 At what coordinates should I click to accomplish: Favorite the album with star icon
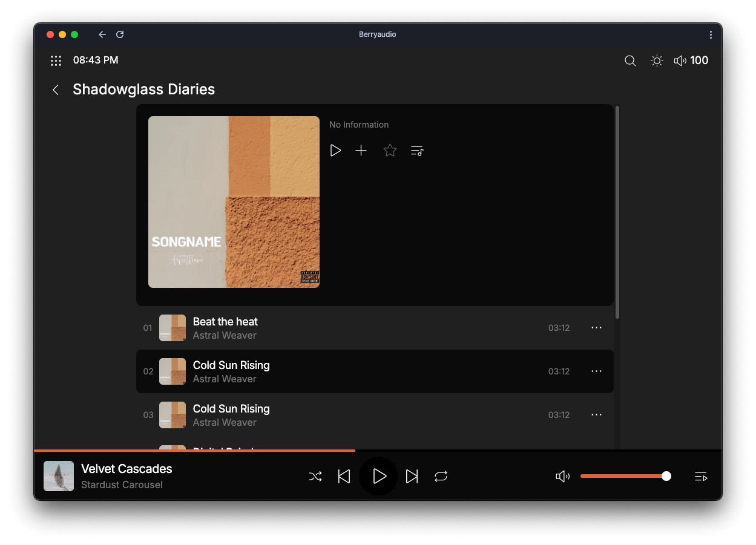coord(390,151)
